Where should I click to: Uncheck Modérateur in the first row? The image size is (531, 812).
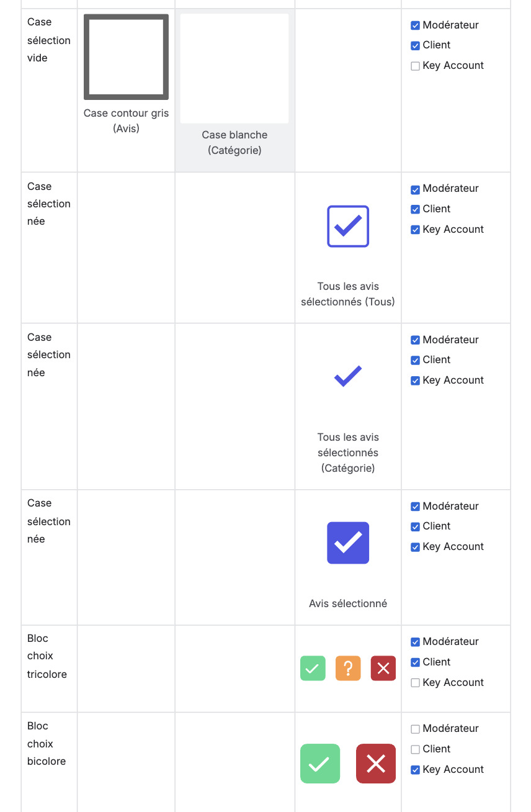[x=415, y=25]
